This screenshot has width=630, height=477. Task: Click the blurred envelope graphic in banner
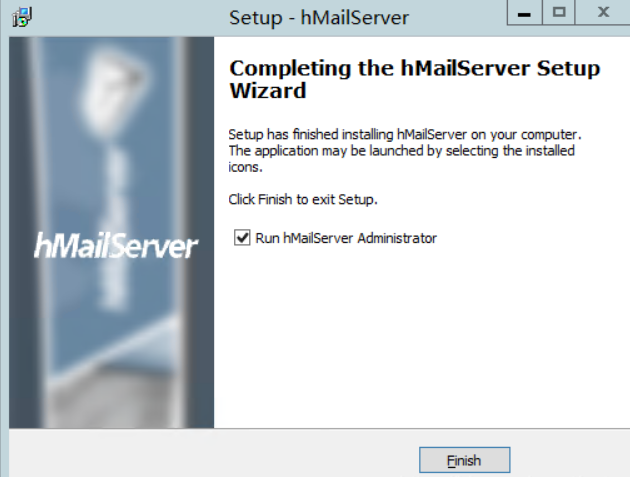click(x=112, y=91)
